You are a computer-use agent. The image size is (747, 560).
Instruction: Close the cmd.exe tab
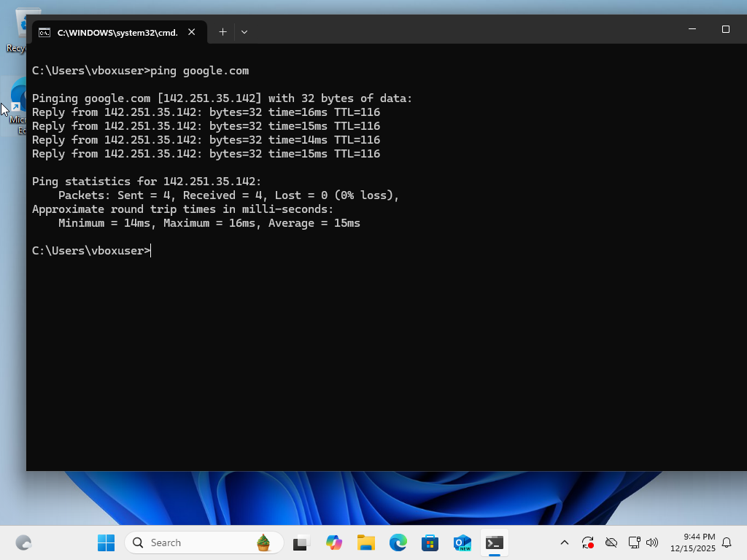191,32
